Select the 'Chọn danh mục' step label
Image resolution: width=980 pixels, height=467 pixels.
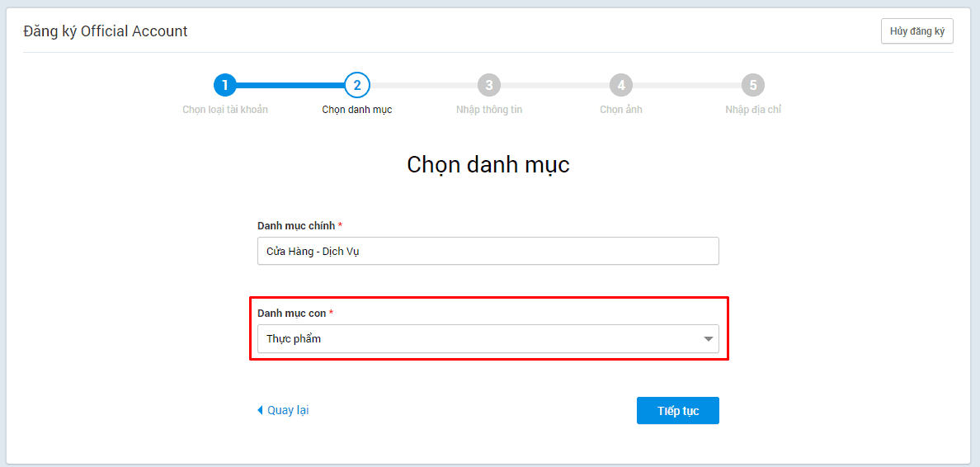356,110
